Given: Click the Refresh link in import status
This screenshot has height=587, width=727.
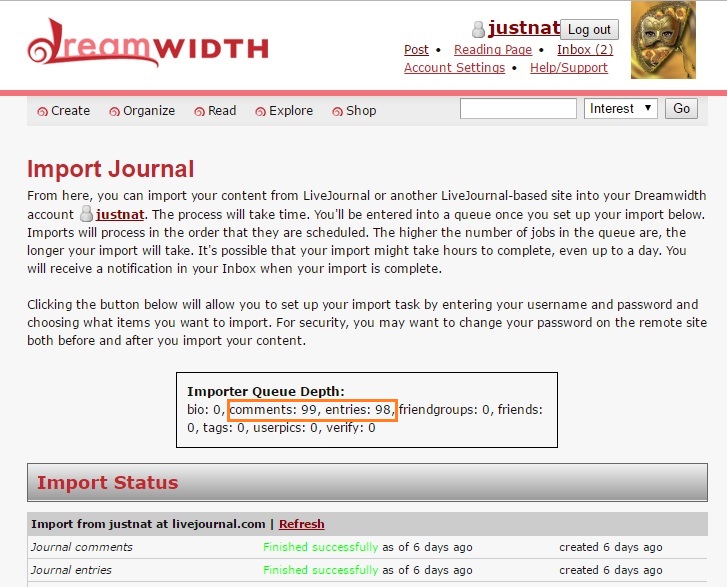Looking at the screenshot, I should pyautogui.click(x=301, y=524).
